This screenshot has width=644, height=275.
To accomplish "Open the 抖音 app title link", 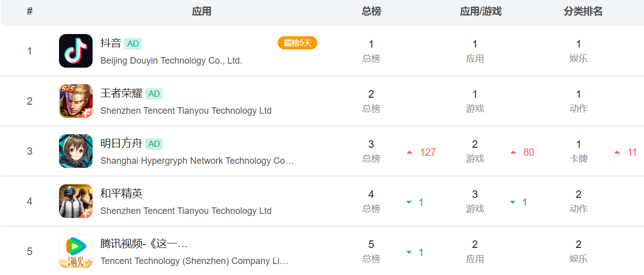I will [x=111, y=43].
